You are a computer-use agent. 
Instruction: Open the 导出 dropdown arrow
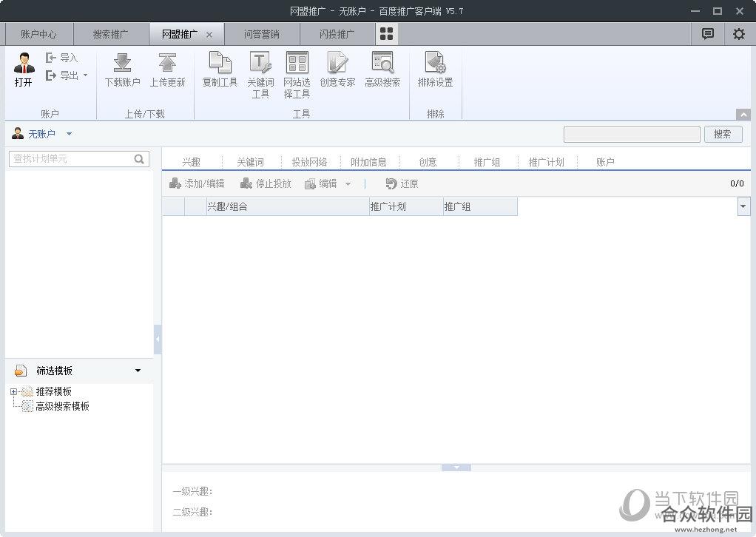tap(85, 75)
